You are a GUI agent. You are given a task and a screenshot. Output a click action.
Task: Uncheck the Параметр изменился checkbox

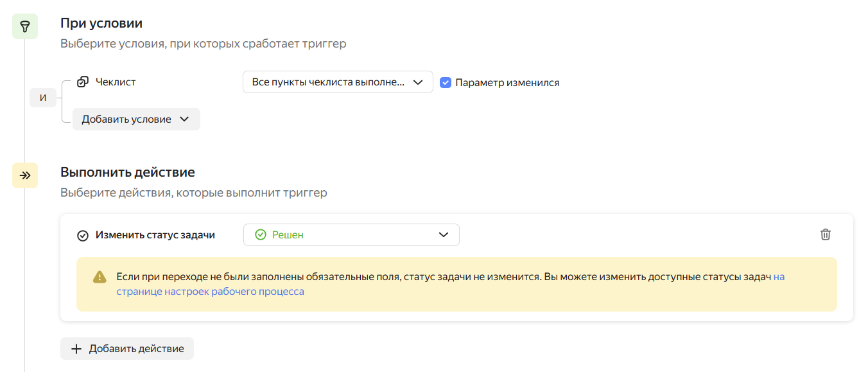click(446, 82)
